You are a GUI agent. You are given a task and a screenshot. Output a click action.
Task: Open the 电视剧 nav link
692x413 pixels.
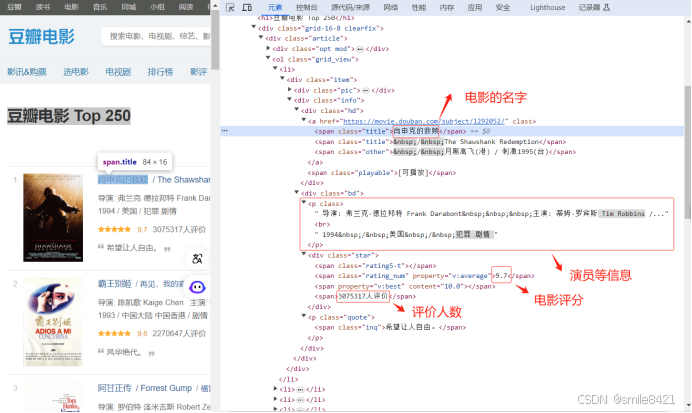118,71
